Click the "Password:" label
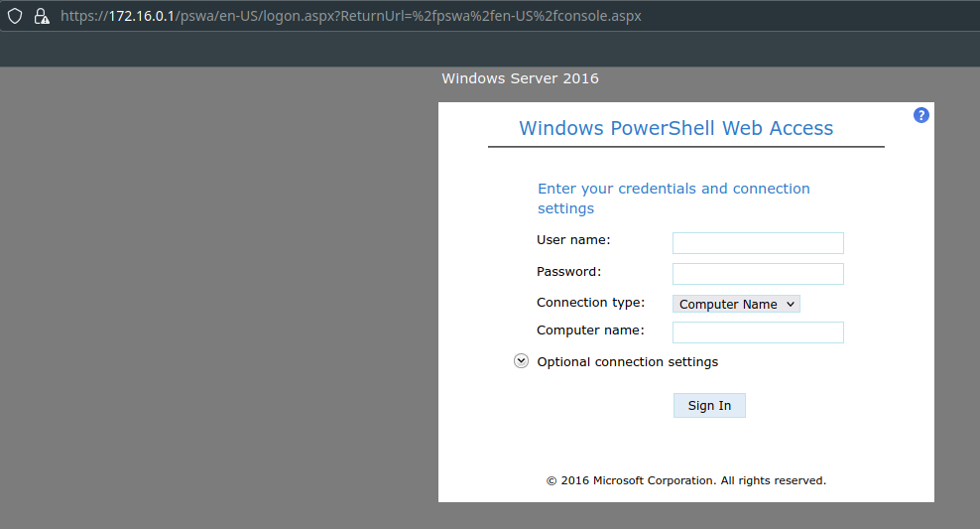 tap(569, 271)
